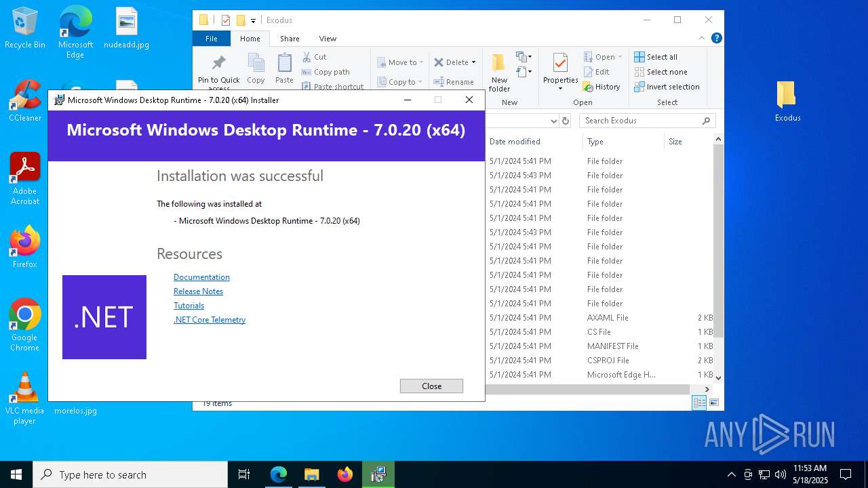The height and width of the screenshot is (488, 868).
Task: Click the Search Exodus input field
Action: [x=648, y=121]
